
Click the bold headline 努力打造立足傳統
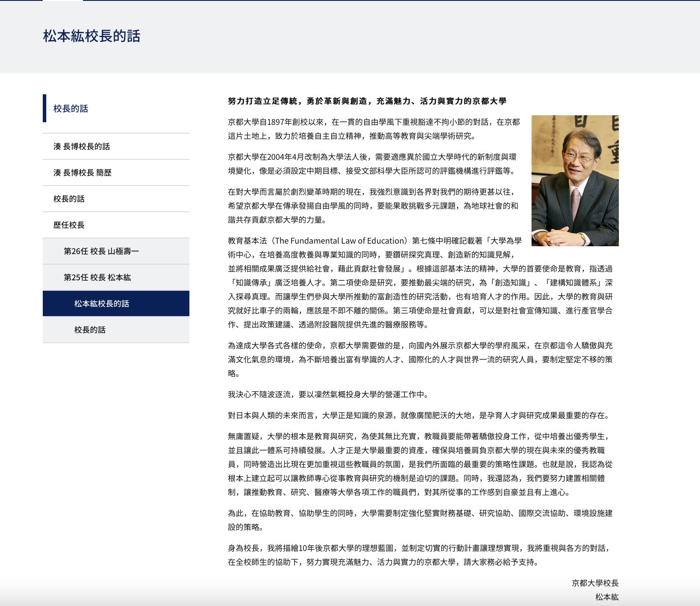point(367,101)
